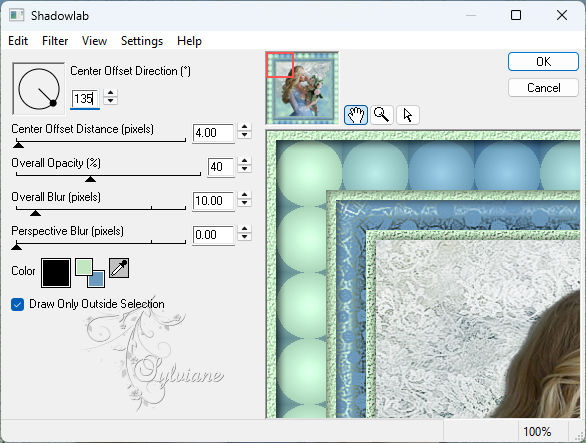Click the Center Offset Distance value field

213,133
